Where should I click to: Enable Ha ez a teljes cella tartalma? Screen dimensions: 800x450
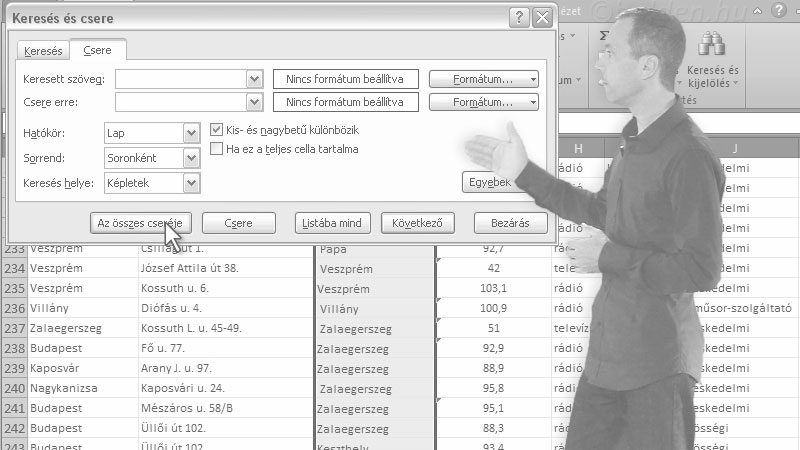click(216, 148)
